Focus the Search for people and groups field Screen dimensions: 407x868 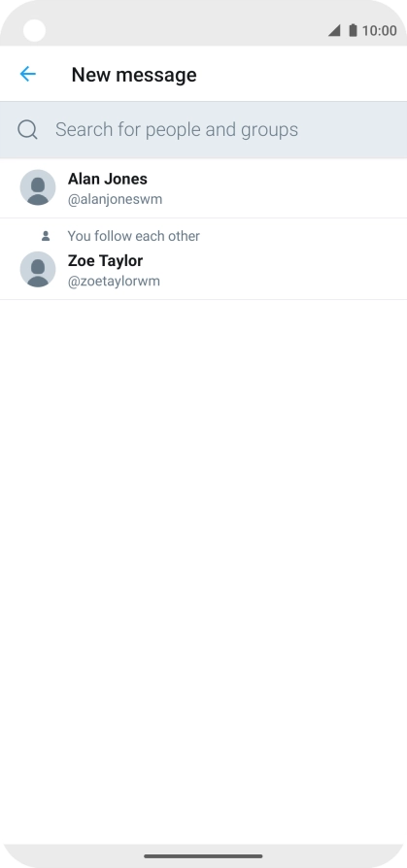(203, 129)
